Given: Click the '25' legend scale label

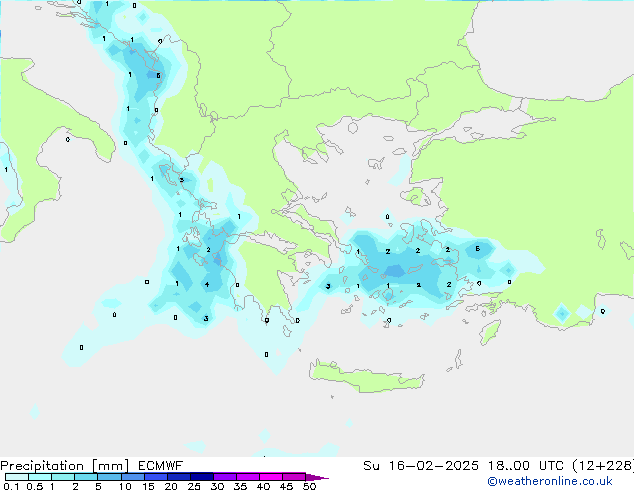Looking at the screenshot, I should pyautogui.click(x=194, y=486).
